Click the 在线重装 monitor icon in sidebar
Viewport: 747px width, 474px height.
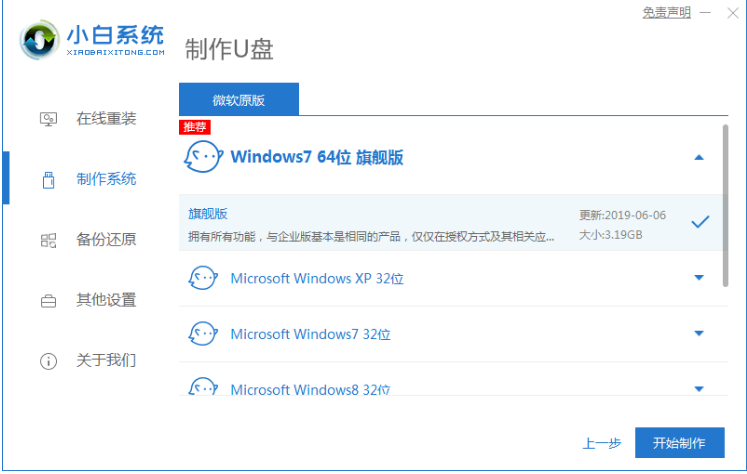click(x=48, y=119)
